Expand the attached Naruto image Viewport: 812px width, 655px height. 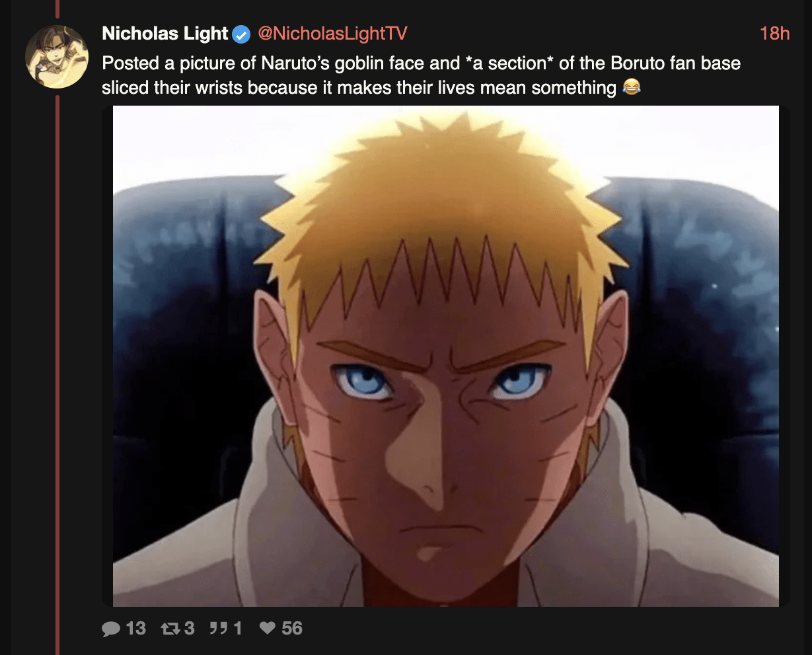point(446,356)
